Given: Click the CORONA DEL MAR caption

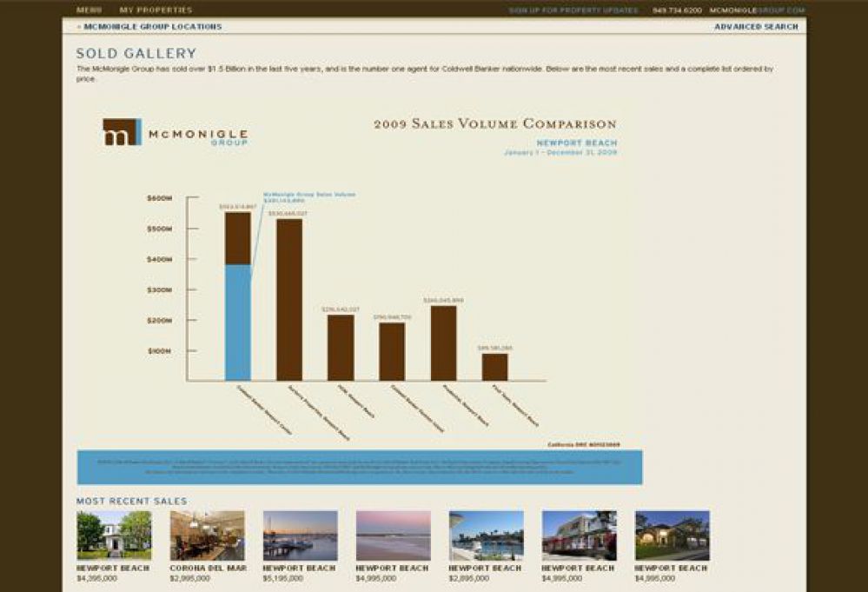Looking at the screenshot, I should pos(209,569).
